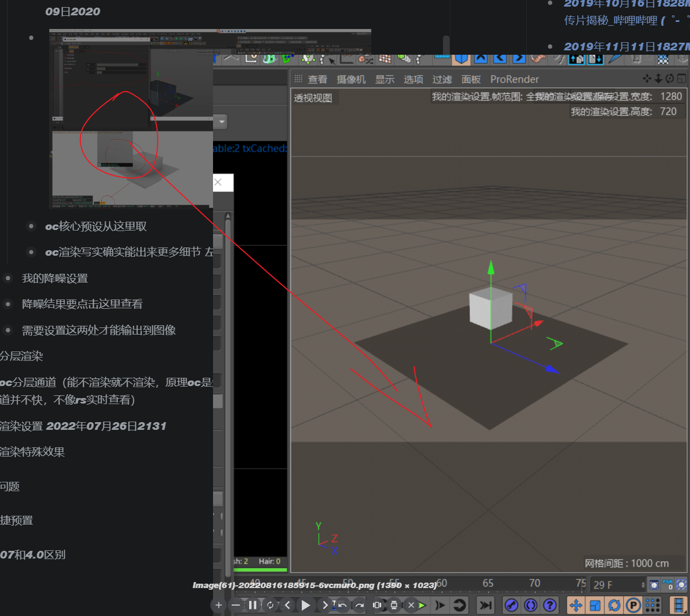Rotate the image with the circular arrows icon
Viewport: 690px width, 616px height.
tap(270, 605)
